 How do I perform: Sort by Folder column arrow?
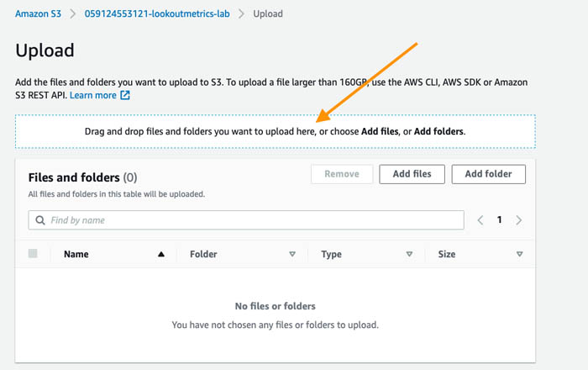coord(292,254)
